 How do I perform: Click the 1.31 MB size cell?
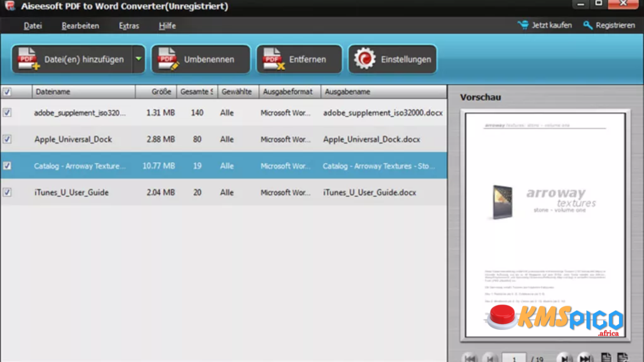click(x=160, y=113)
